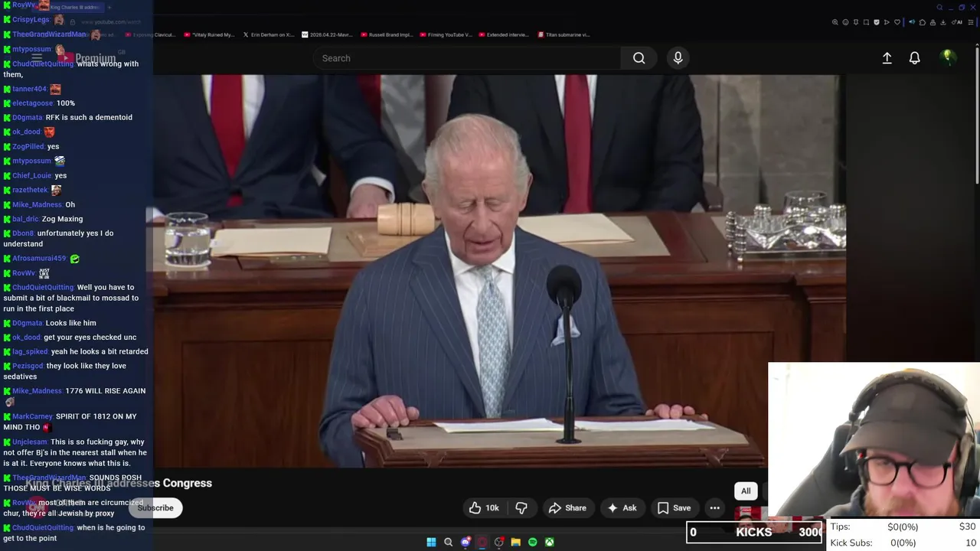Viewport: 980px width, 551px height.
Task: Click chat username lag_spiked
Action: click(30, 351)
